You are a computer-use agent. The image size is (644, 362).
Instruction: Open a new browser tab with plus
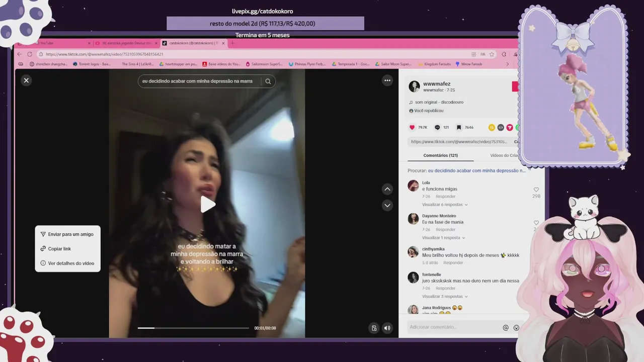[232, 43]
